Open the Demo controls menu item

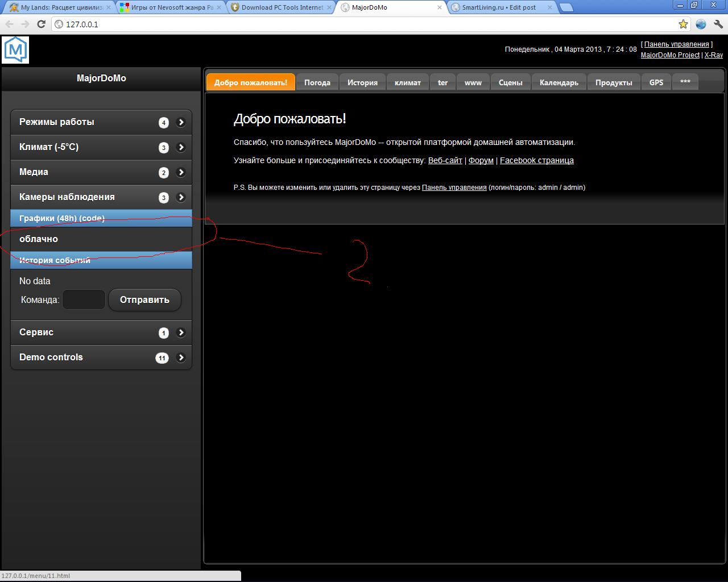coord(101,357)
